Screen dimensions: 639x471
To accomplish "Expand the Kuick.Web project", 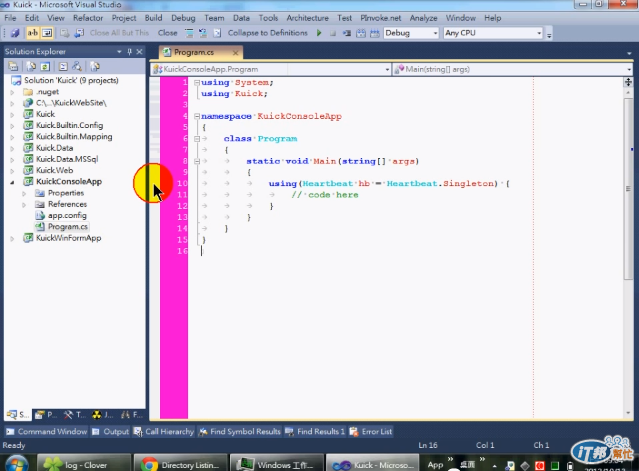I will [12, 171].
